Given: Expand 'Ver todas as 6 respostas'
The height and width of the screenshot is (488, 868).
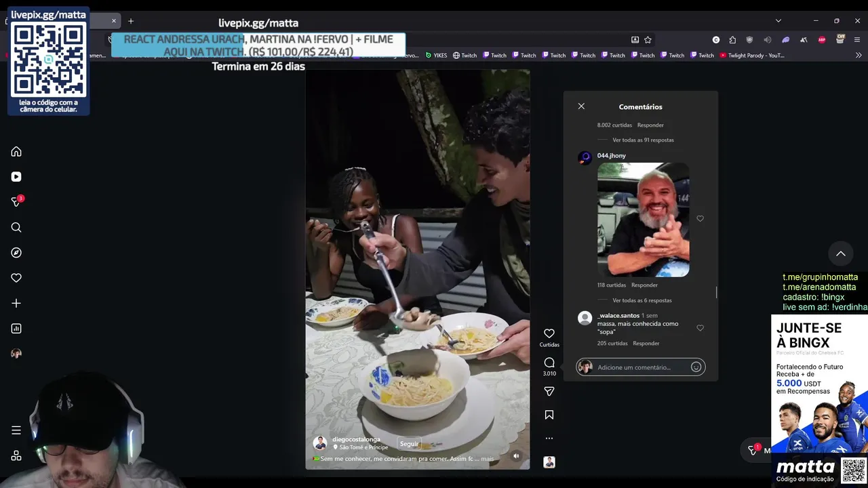Looking at the screenshot, I should tap(642, 300).
